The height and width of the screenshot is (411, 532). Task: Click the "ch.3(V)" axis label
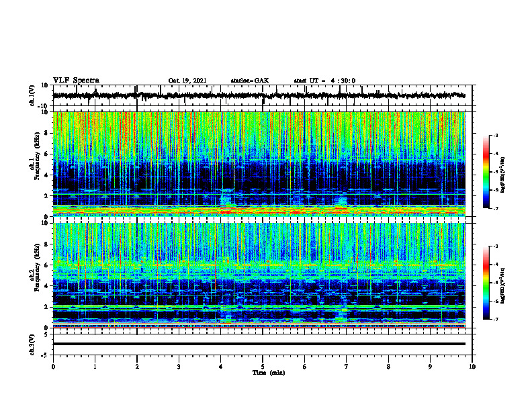pyautogui.click(x=32, y=345)
